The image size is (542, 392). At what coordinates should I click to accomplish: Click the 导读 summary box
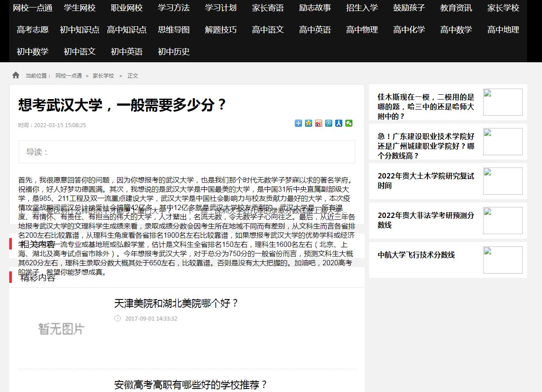[x=187, y=152]
